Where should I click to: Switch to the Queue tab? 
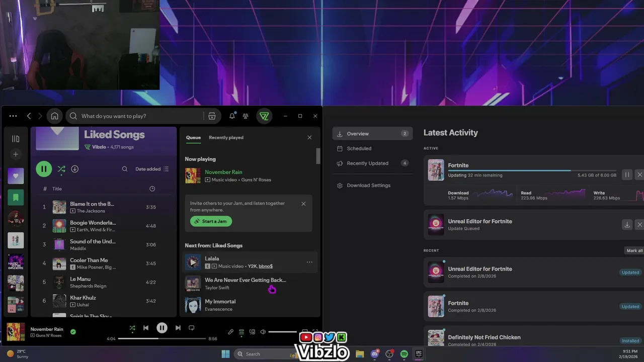click(x=193, y=137)
